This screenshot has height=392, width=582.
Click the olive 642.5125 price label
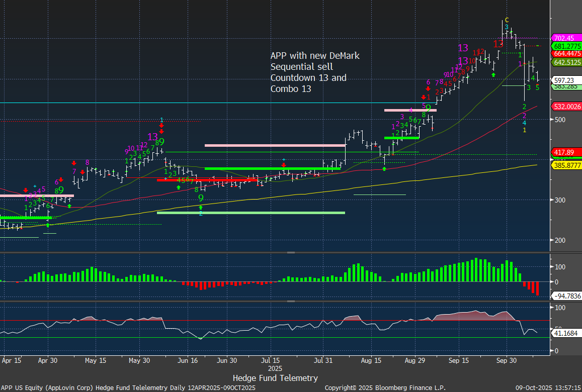coord(566,62)
